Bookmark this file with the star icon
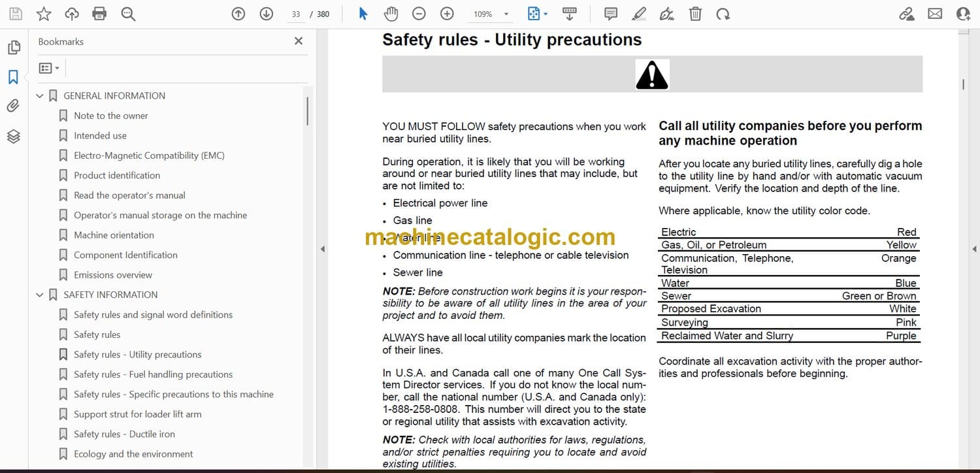Screen dimensions: 980x473 tap(44, 14)
